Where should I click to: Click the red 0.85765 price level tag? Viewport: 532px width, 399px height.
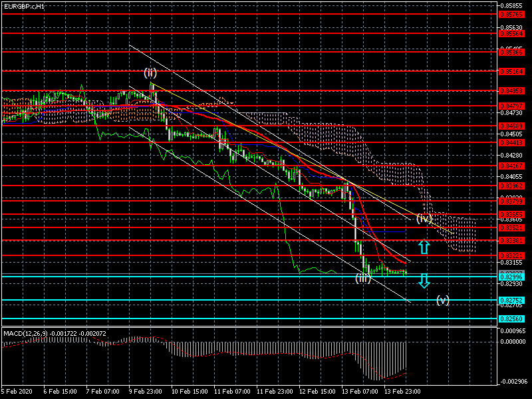[x=512, y=15]
